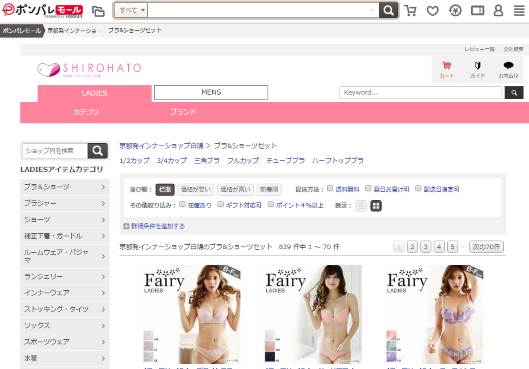Click the ショップ内を検索 magnifier button

(x=98, y=151)
